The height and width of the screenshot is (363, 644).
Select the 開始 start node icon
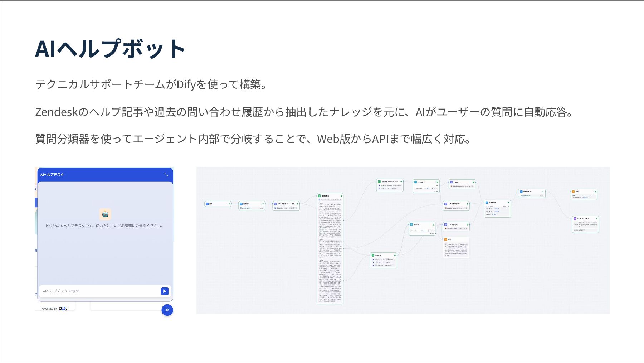tap(207, 204)
